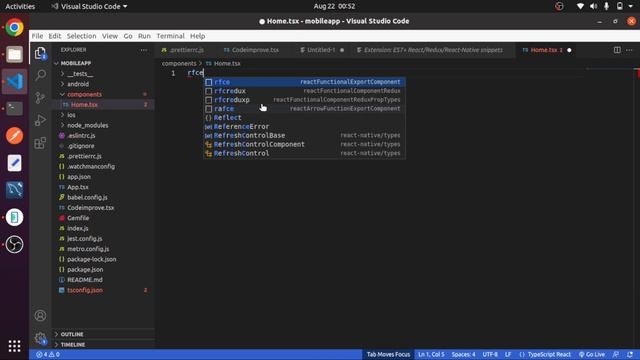The image size is (640, 360).
Task: Open the Run and Debug view
Action: [x=40, y=120]
